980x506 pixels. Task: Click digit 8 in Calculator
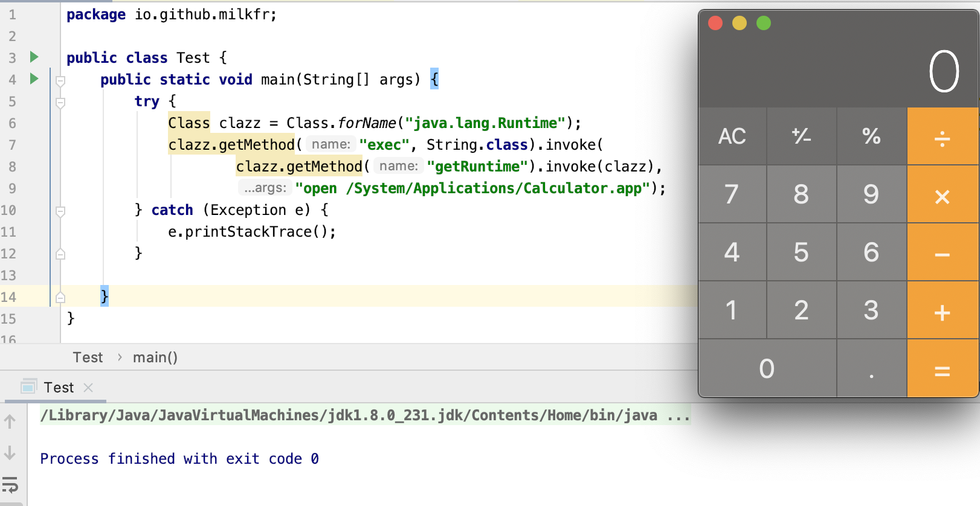[x=802, y=194]
